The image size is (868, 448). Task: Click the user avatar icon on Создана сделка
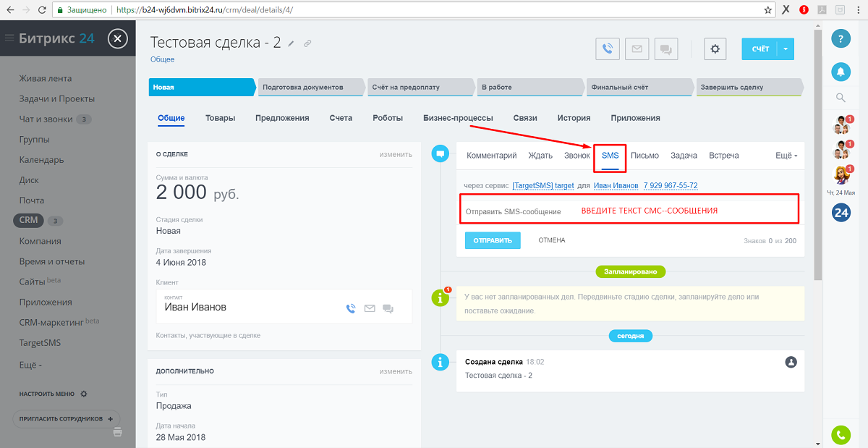pyautogui.click(x=791, y=361)
